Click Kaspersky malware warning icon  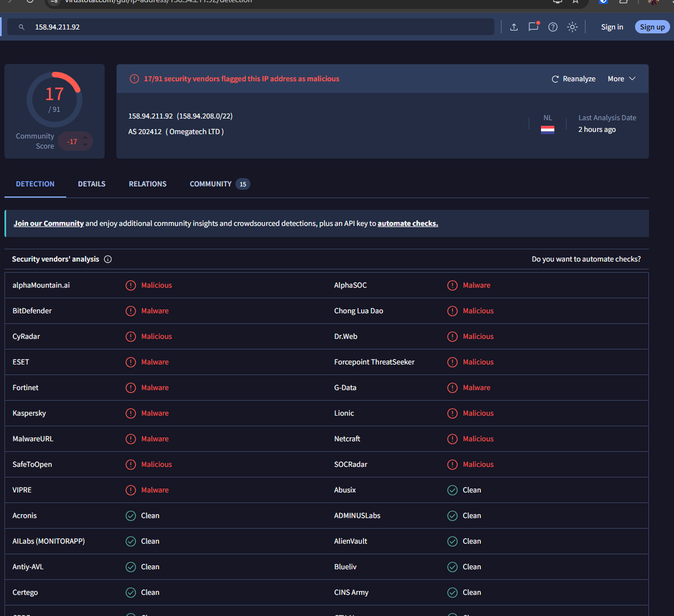pyautogui.click(x=131, y=413)
